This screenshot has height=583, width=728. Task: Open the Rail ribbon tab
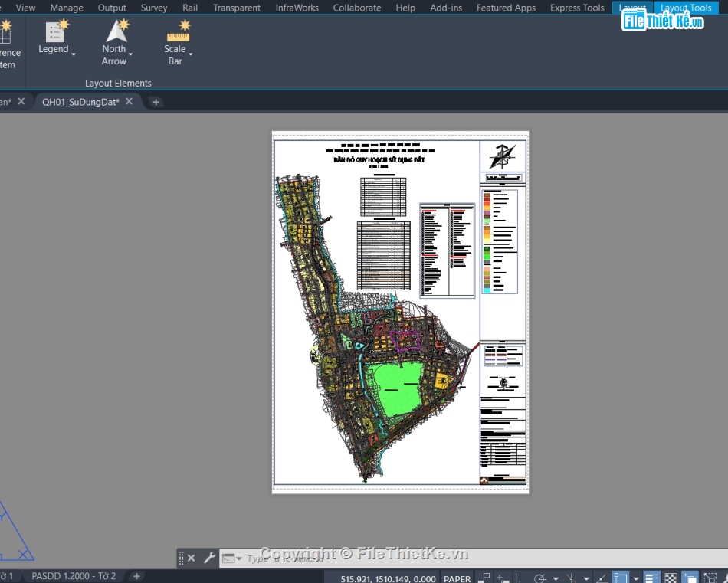(x=190, y=8)
